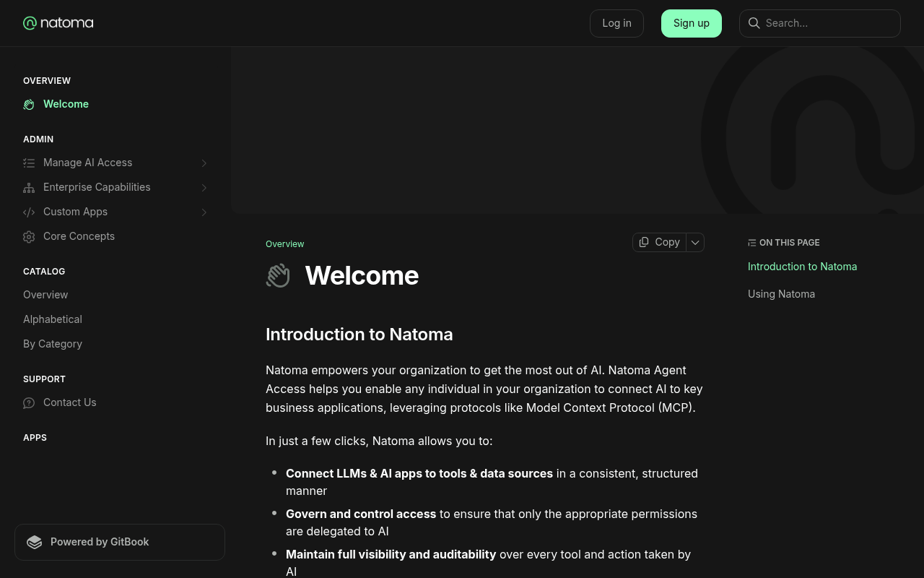
Task: Click the ADMIN sidebar section label
Action: pos(38,139)
